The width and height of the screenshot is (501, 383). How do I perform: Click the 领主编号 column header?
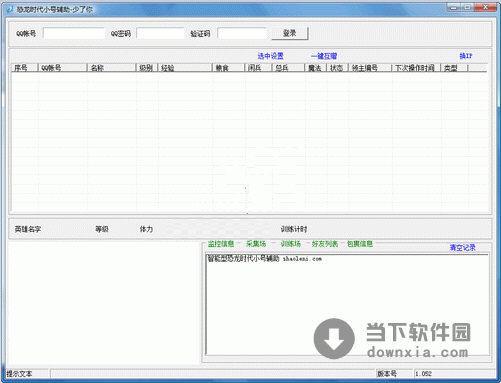370,68
